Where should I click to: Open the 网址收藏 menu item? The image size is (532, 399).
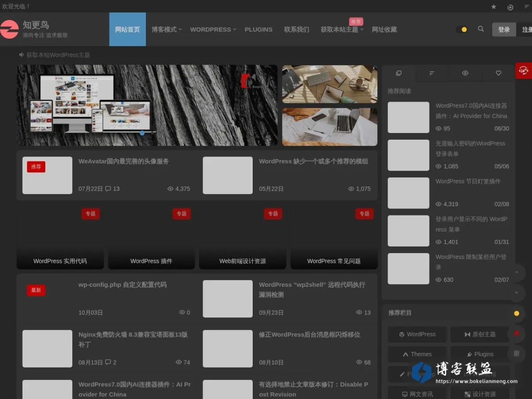tap(384, 29)
